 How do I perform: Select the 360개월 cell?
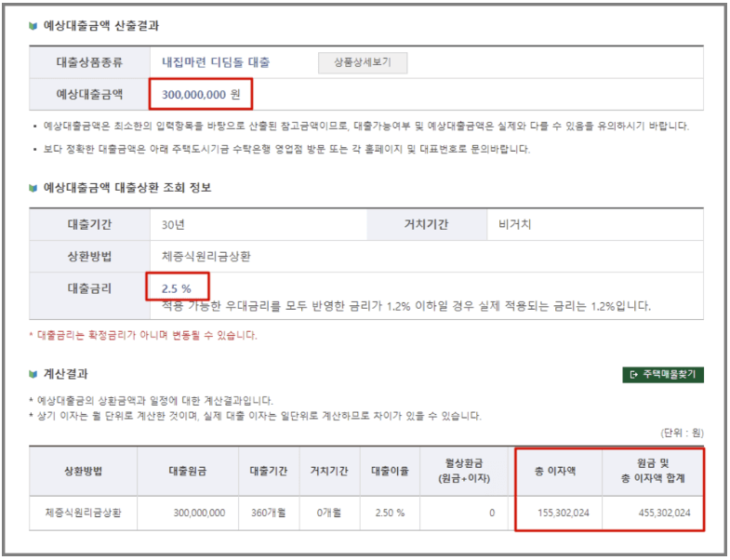(x=269, y=513)
